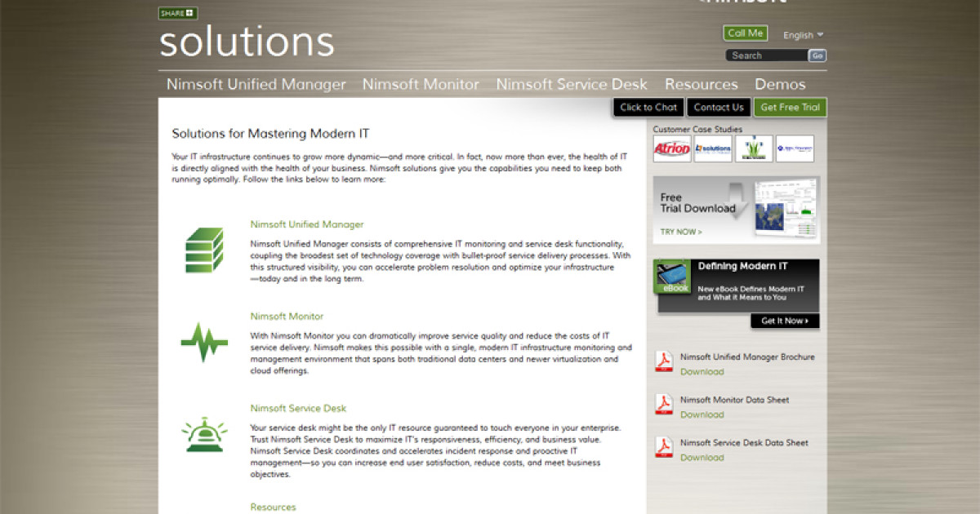Click the Atrion customer case study logo
The width and height of the screenshot is (980, 514).
671,148
